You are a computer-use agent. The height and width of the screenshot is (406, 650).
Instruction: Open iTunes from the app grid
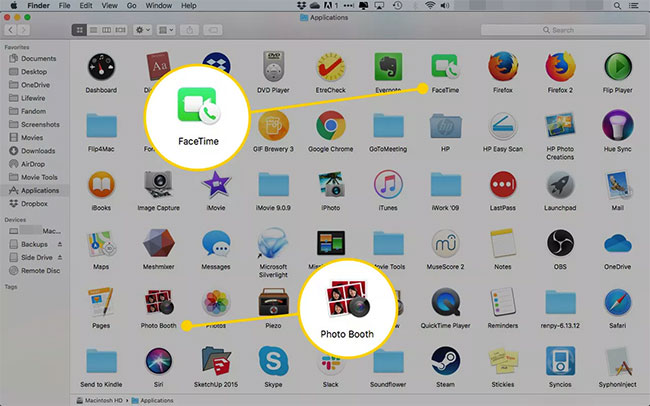[x=388, y=184]
